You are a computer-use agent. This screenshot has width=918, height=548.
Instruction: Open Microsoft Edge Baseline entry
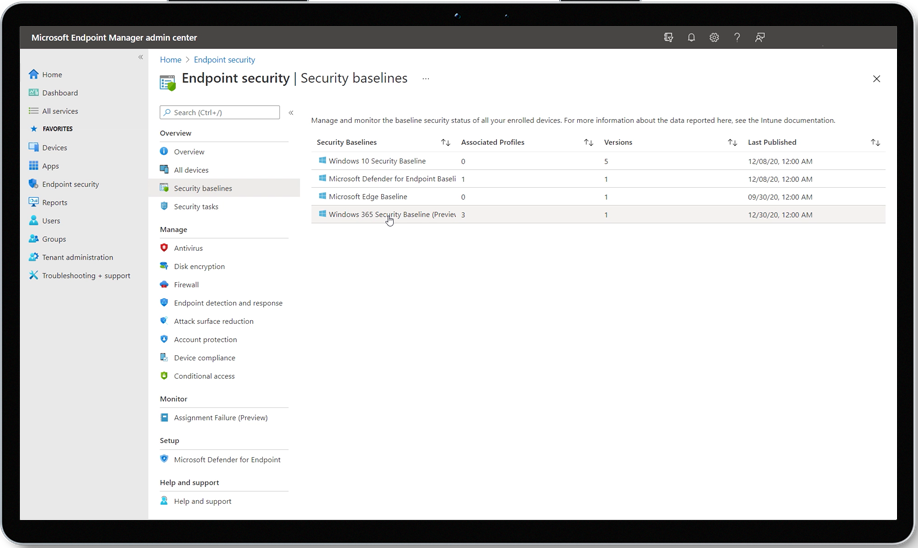[x=368, y=197]
